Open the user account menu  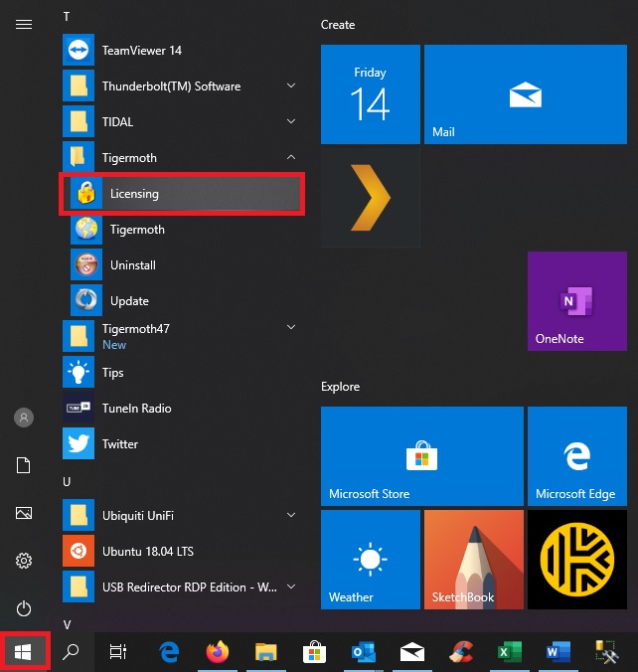coord(24,418)
